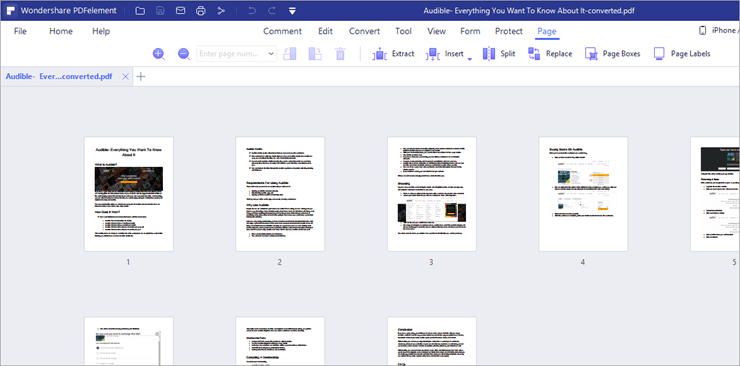Click the Split document icon
The height and width of the screenshot is (366, 740).
[489, 54]
